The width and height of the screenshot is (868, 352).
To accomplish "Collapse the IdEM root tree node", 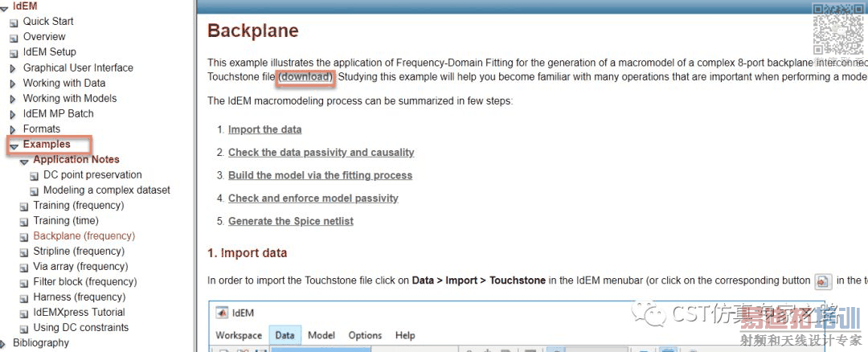I will coord(5,7).
